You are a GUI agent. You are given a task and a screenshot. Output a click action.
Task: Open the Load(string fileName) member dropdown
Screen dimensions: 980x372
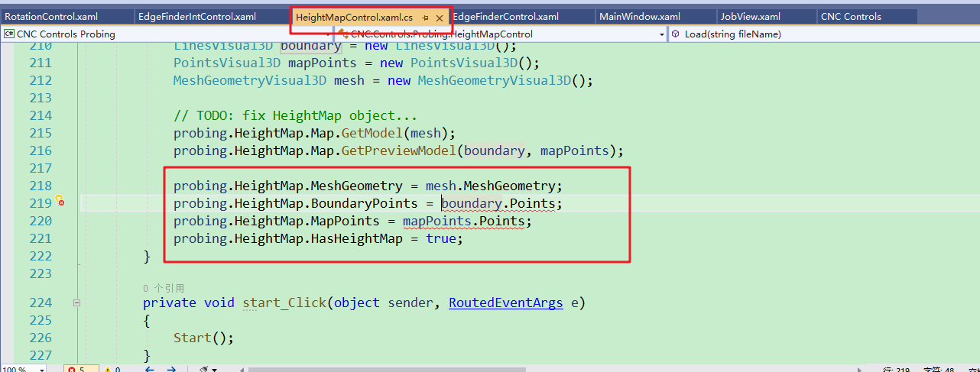point(822,34)
